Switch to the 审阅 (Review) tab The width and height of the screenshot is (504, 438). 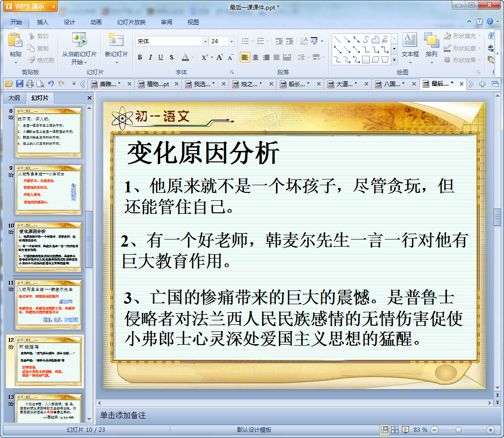(x=167, y=22)
